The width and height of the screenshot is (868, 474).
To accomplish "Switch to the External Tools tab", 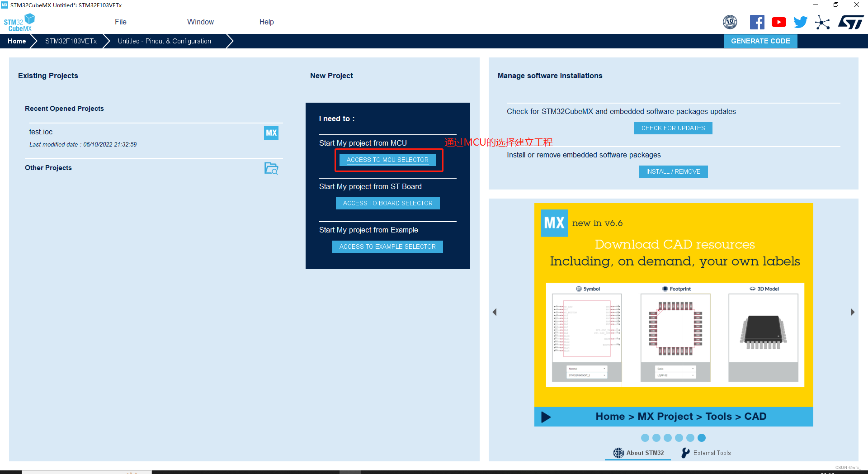I will click(x=706, y=453).
